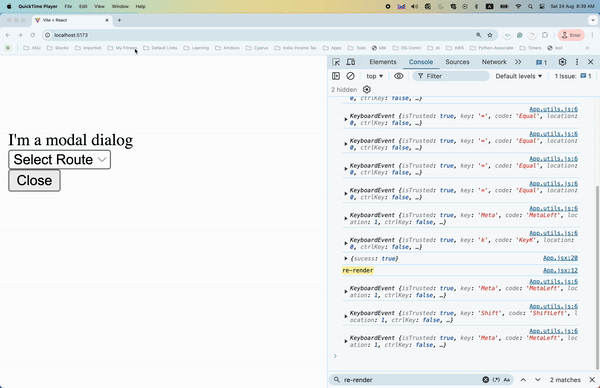Expand the KeyboardEvent entry with key 'Shift'
The height and width of the screenshot is (388, 600).
coord(346,316)
